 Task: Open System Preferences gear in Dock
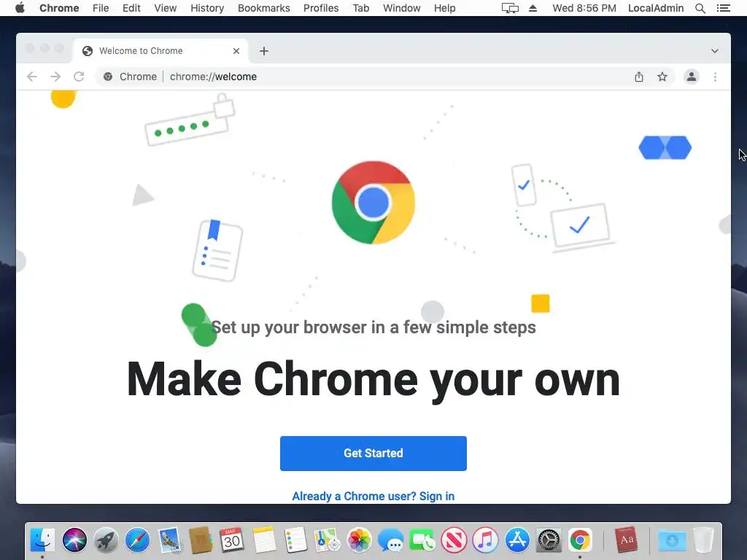pyautogui.click(x=549, y=540)
